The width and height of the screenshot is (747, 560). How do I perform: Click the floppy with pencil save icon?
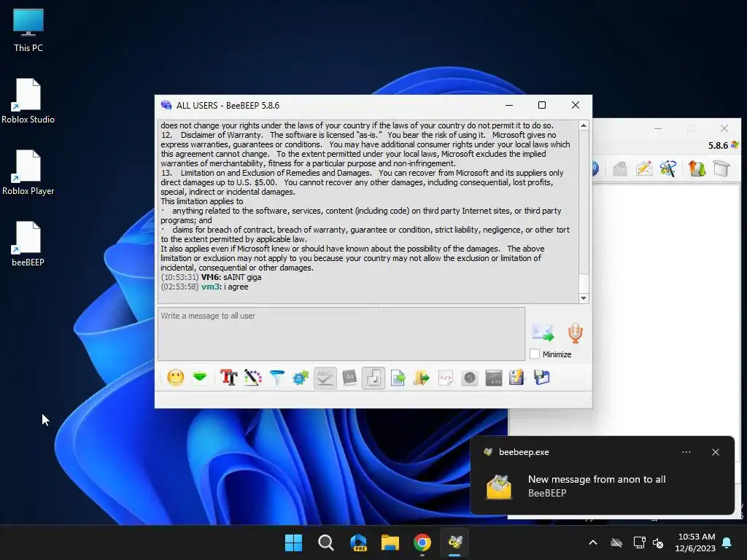pyautogui.click(x=517, y=378)
